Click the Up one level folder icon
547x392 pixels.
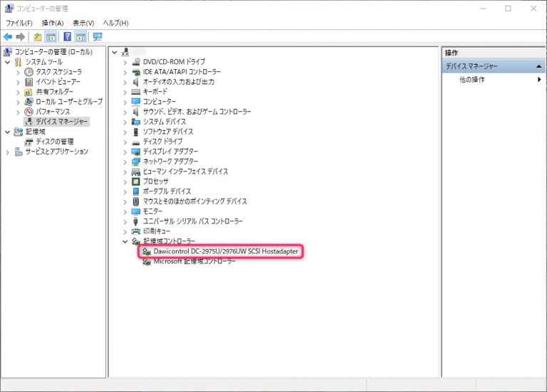coord(38,36)
